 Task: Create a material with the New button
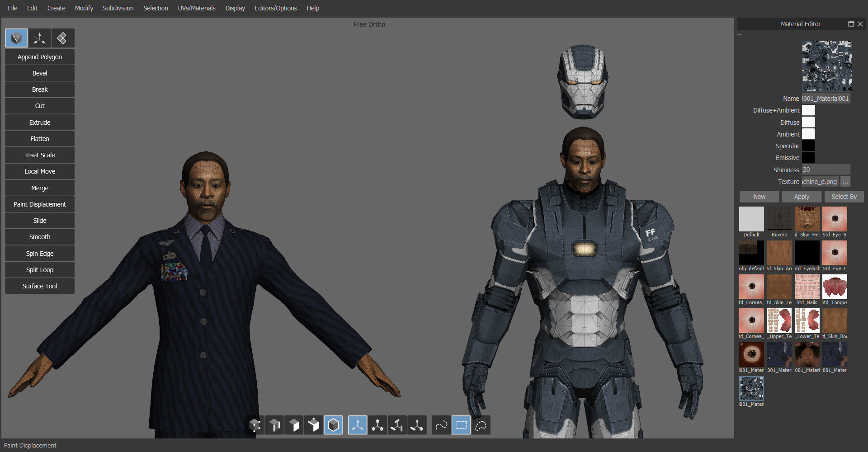pyautogui.click(x=759, y=197)
